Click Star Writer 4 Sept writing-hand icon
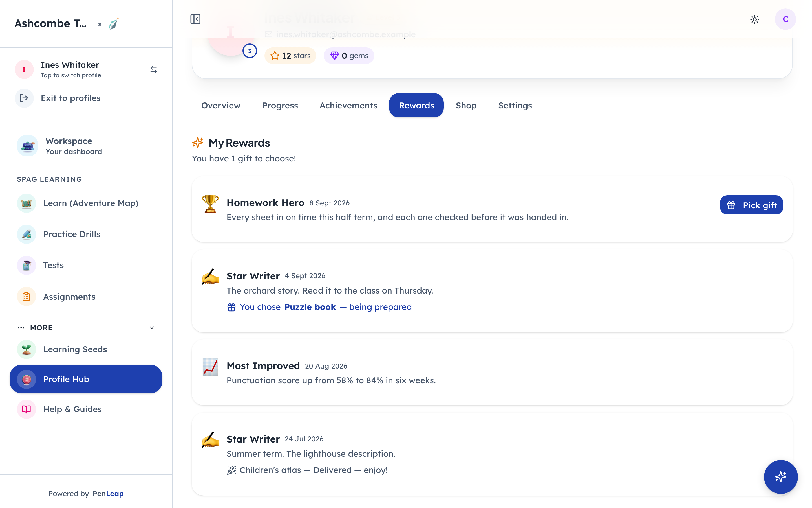812x508 pixels. [x=210, y=277]
